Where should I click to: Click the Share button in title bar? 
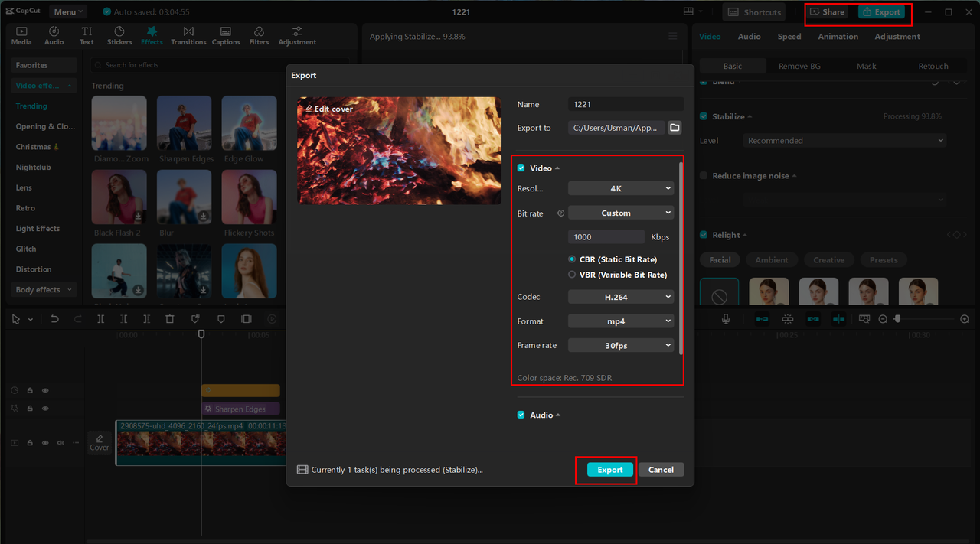tap(828, 12)
